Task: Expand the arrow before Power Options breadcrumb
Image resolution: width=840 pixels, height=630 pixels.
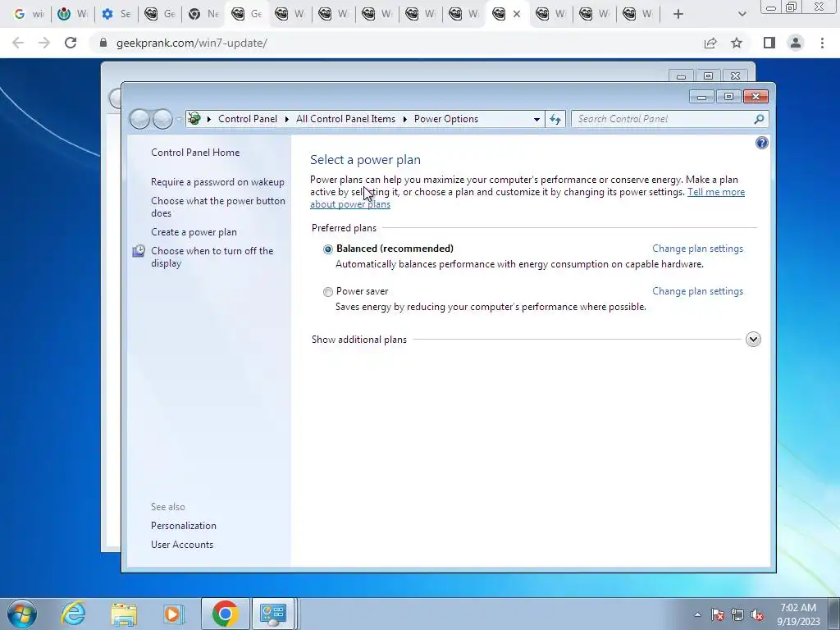Action: [x=405, y=119]
